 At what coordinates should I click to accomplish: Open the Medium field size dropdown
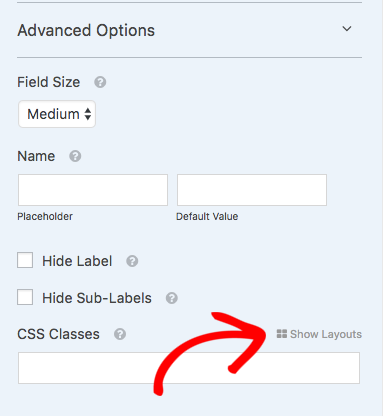tap(57, 114)
